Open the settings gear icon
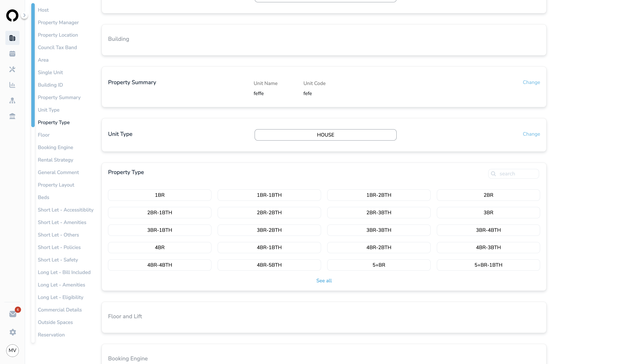The image size is (641, 364). point(13,332)
